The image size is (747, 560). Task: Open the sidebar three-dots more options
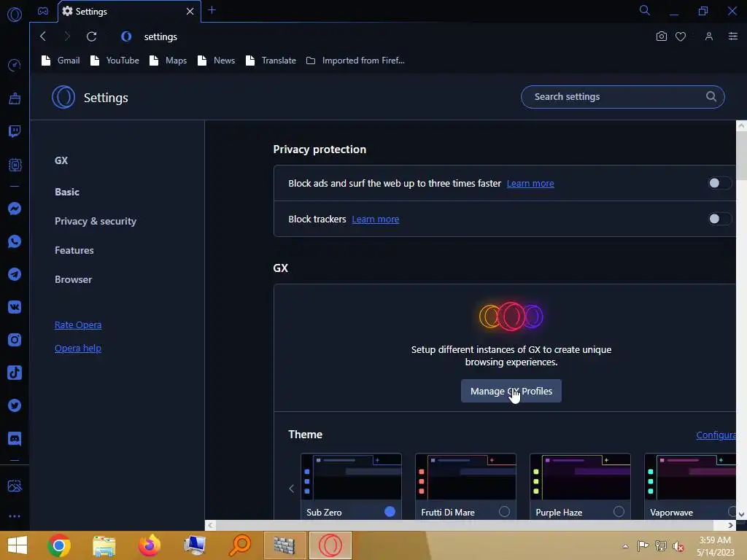pos(15,516)
